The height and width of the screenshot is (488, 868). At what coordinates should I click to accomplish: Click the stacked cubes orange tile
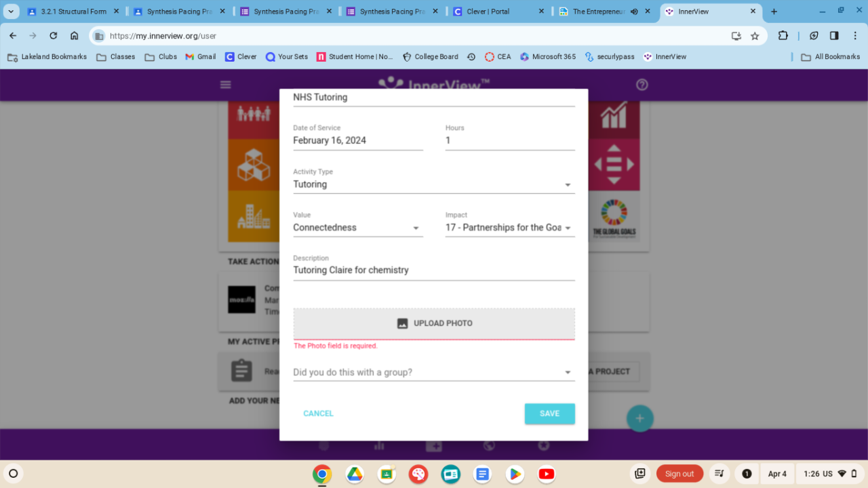pyautogui.click(x=254, y=165)
